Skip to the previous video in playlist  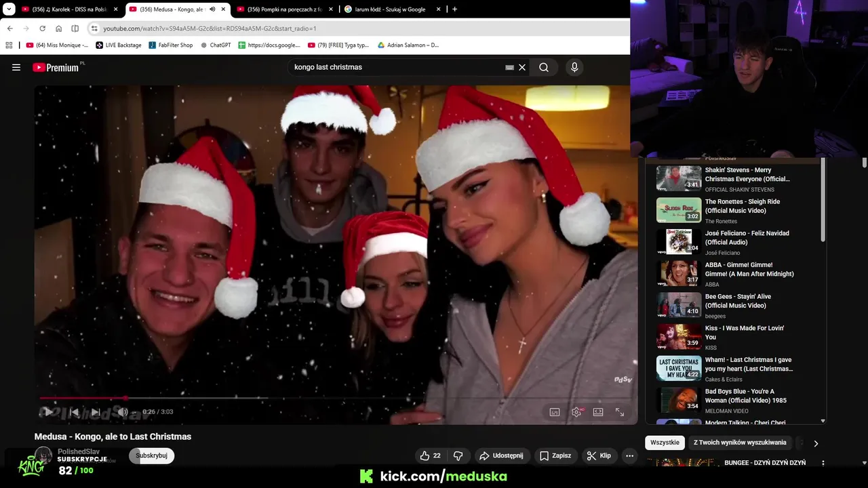74,411
